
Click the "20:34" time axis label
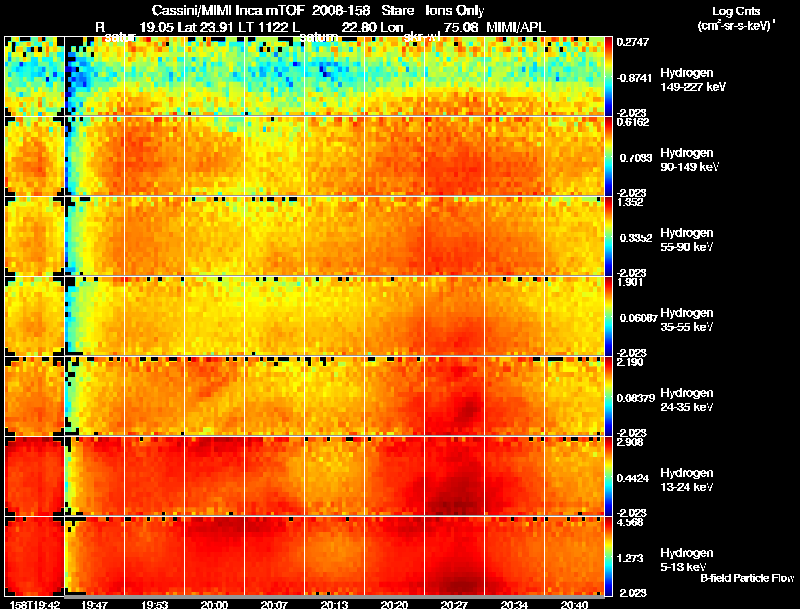(x=514, y=604)
